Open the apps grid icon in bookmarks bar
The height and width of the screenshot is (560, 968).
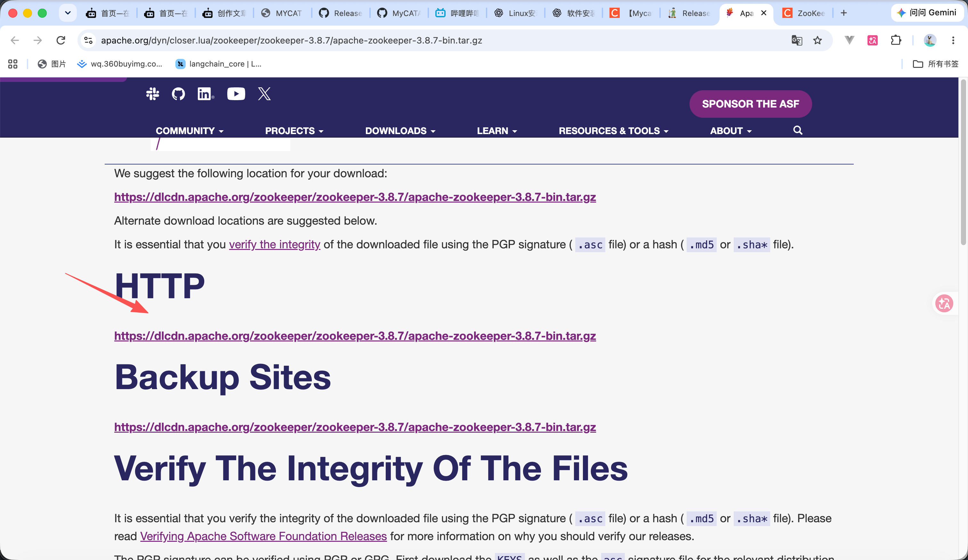13,64
